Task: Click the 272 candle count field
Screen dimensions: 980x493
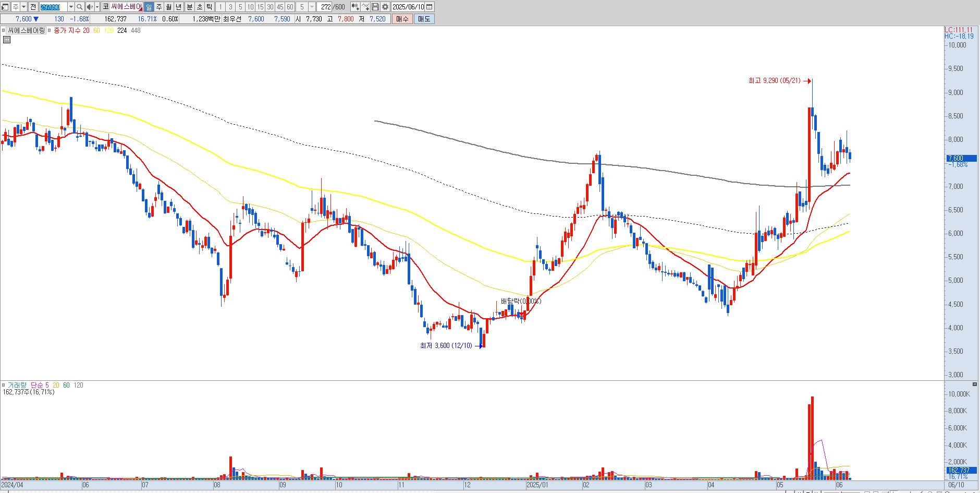Action: pos(325,7)
